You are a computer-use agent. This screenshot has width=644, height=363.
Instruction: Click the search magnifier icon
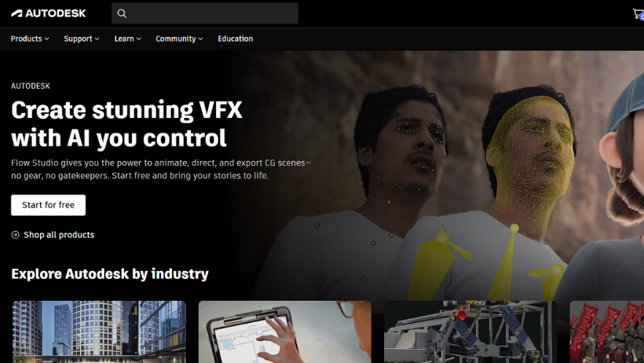pos(122,13)
